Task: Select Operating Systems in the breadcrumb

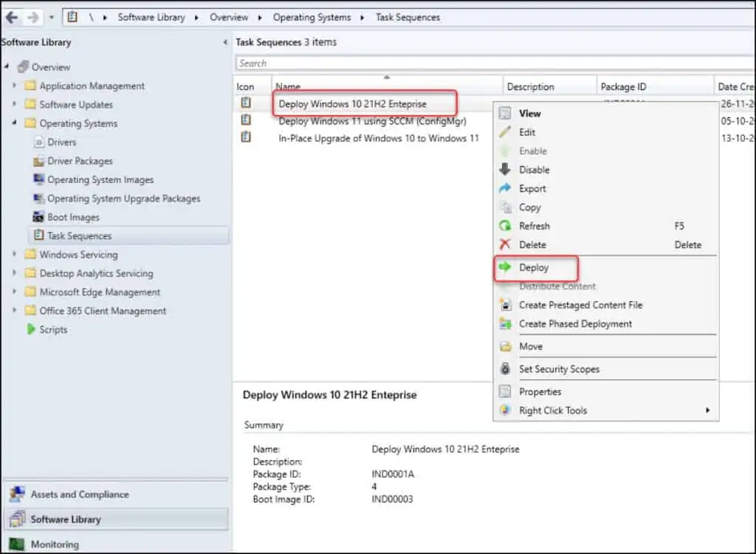Action: point(312,18)
